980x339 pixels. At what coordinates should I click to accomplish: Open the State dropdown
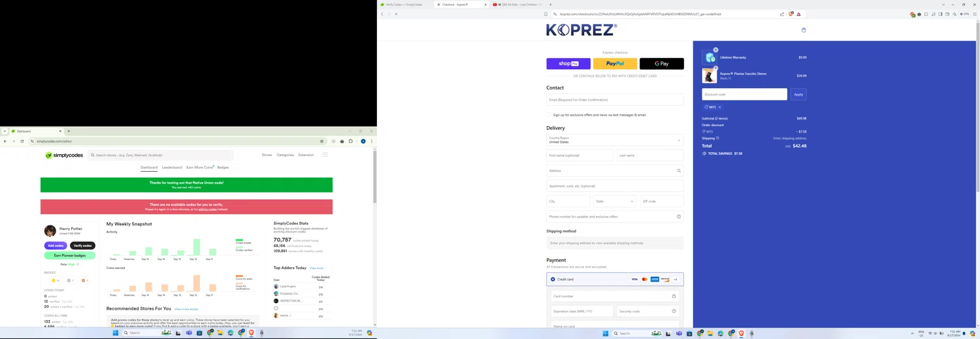click(615, 201)
